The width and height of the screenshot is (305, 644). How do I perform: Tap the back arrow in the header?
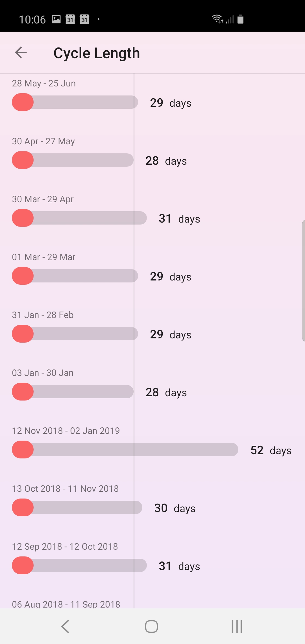click(21, 53)
